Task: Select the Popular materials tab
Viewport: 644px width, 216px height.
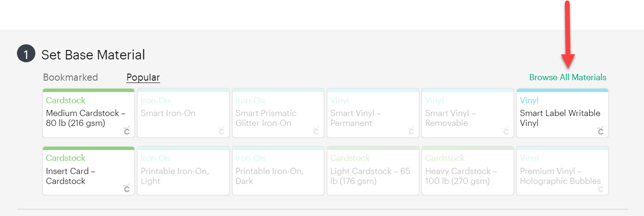Action: point(143,77)
